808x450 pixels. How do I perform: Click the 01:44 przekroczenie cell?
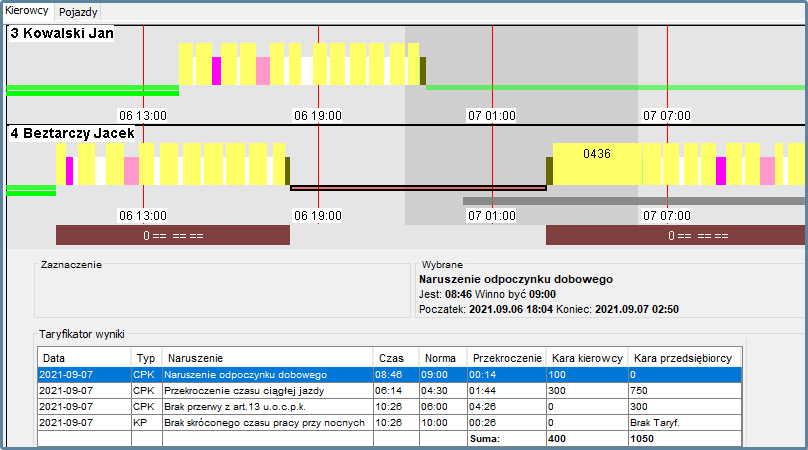(x=507, y=391)
